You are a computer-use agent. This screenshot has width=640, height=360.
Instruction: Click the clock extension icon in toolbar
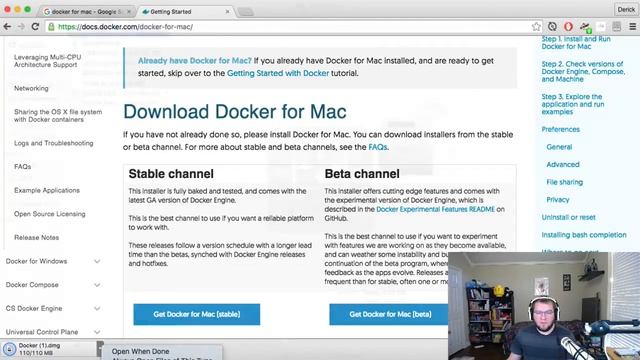click(x=552, y=27)
